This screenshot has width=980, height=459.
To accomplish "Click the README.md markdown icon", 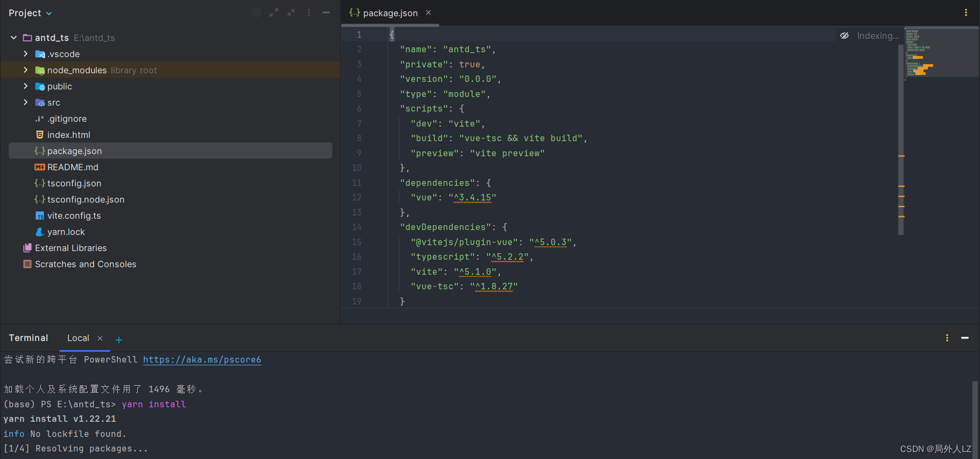I will point(40,167).
